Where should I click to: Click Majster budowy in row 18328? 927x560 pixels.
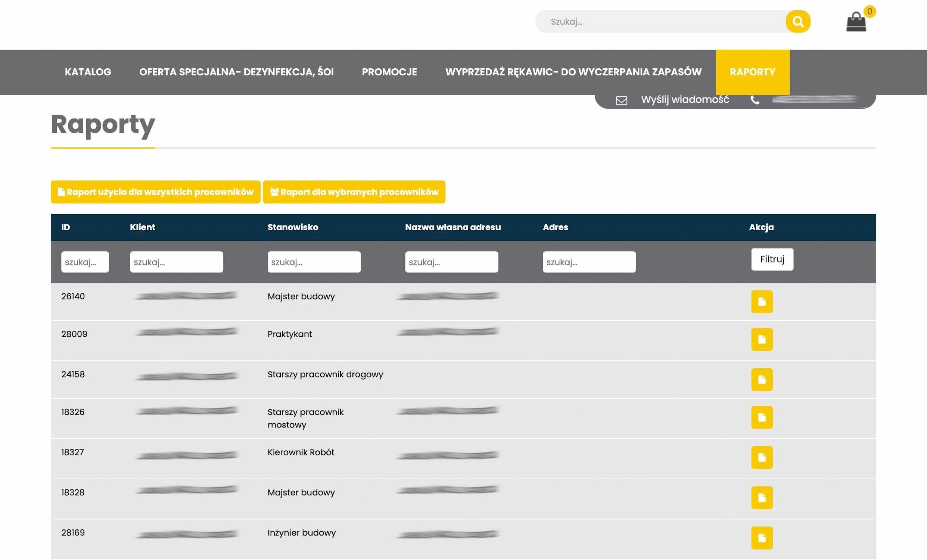coord(301,492)
